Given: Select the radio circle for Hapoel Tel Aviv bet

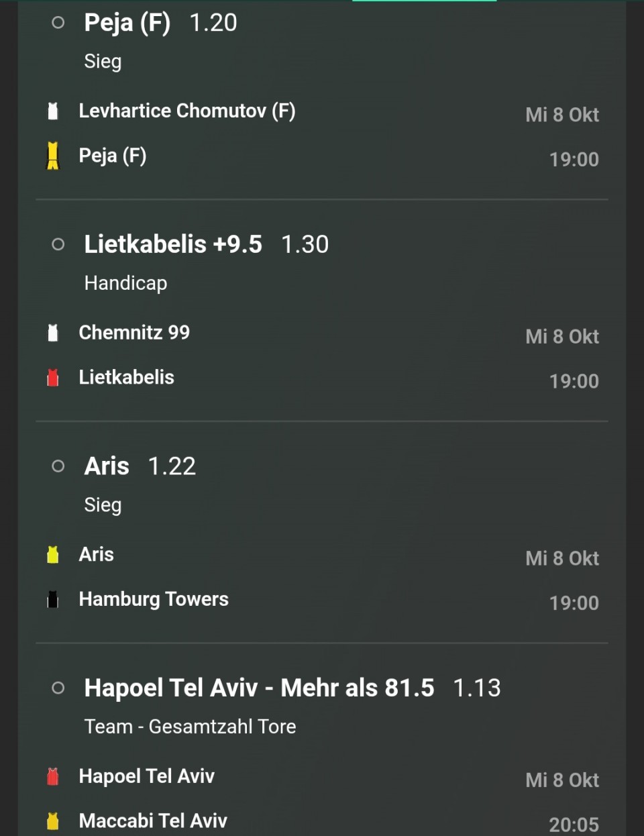Looking at the screenshot, I should [58, 688].
